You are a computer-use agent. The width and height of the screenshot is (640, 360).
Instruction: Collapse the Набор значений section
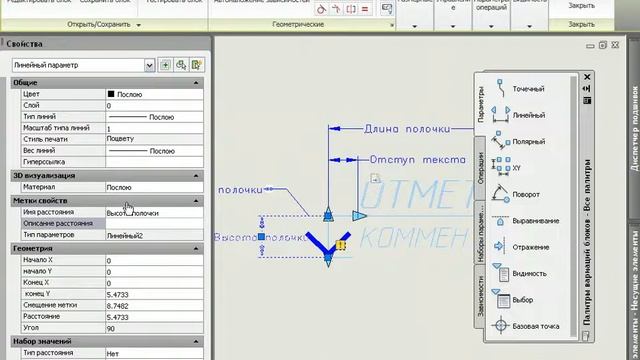196,342
